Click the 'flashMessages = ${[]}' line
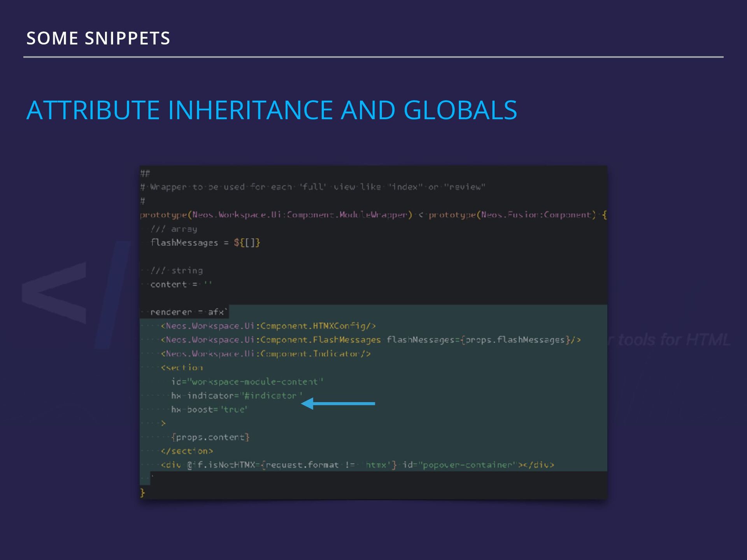Viewport: 747px width, 560px height. (205, 243)
